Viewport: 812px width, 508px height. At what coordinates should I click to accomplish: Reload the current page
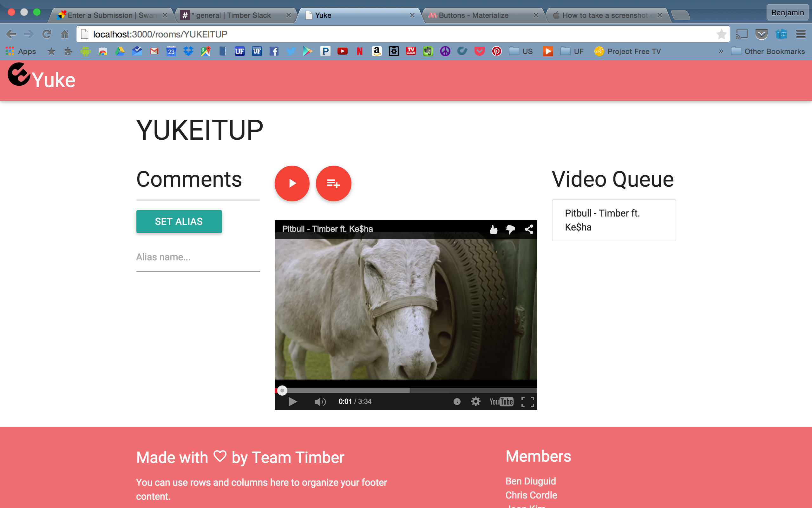(47, 34)
